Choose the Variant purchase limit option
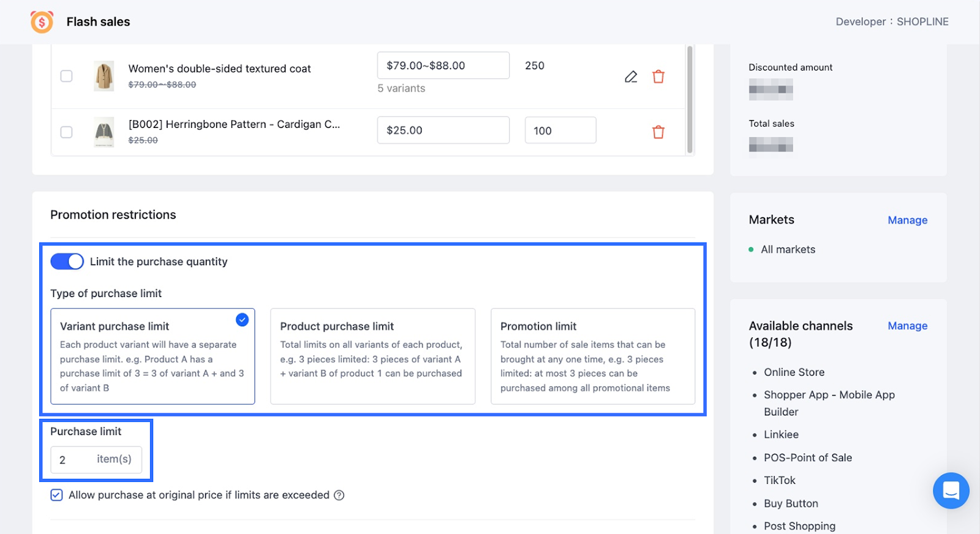Image resolution: width=980 pixels, height=534 pixels. (x=153, y=356)
